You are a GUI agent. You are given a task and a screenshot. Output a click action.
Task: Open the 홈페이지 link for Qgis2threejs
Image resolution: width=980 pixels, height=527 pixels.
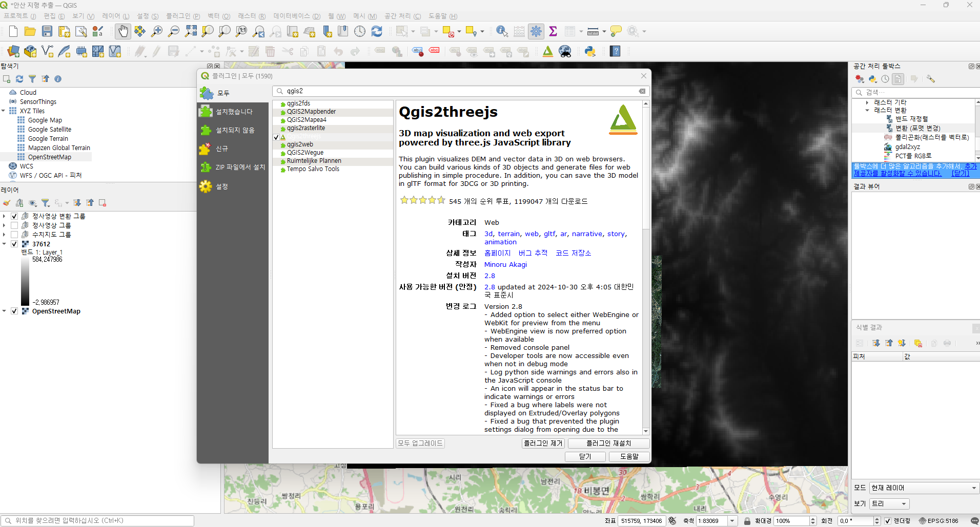pos(497,253)
